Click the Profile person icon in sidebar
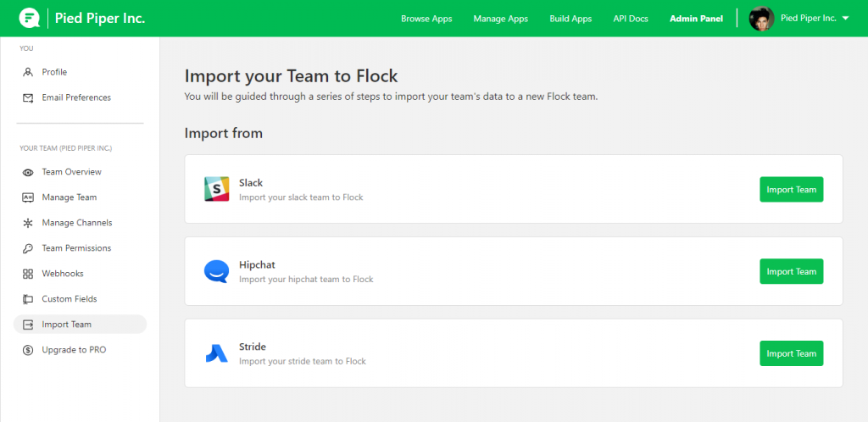868x422 pixels. click(28, 72)
